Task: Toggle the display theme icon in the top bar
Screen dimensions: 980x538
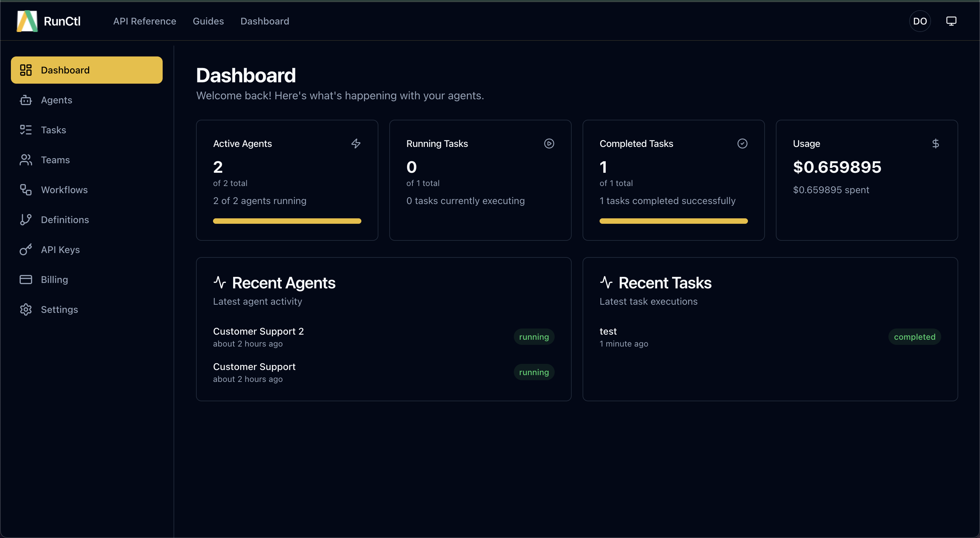Action: pos(951,21)
